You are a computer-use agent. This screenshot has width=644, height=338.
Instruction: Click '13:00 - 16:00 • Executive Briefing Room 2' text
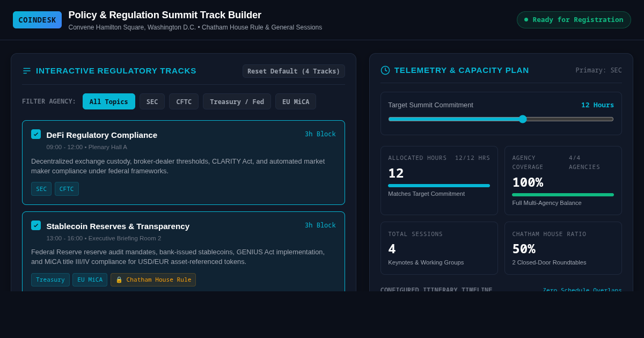tap(104, 238)
